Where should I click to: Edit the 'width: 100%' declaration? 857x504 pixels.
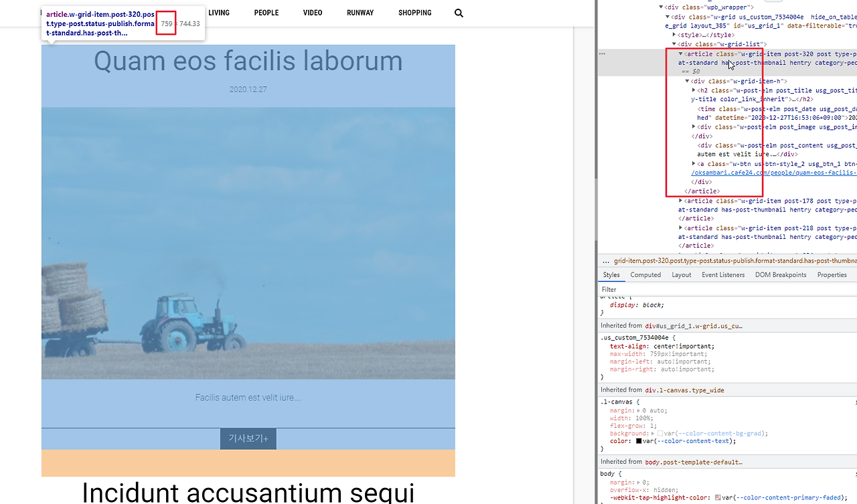point(631,418)
